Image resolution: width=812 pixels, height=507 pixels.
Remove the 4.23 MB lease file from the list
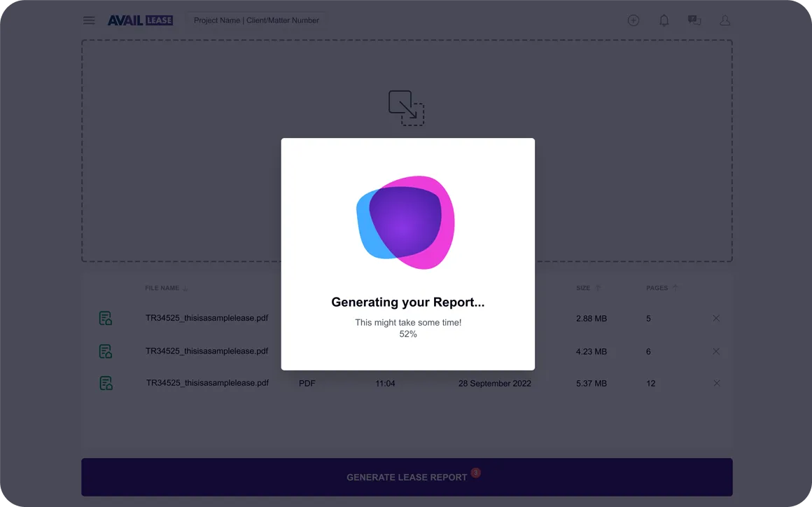tap(716, 351)
